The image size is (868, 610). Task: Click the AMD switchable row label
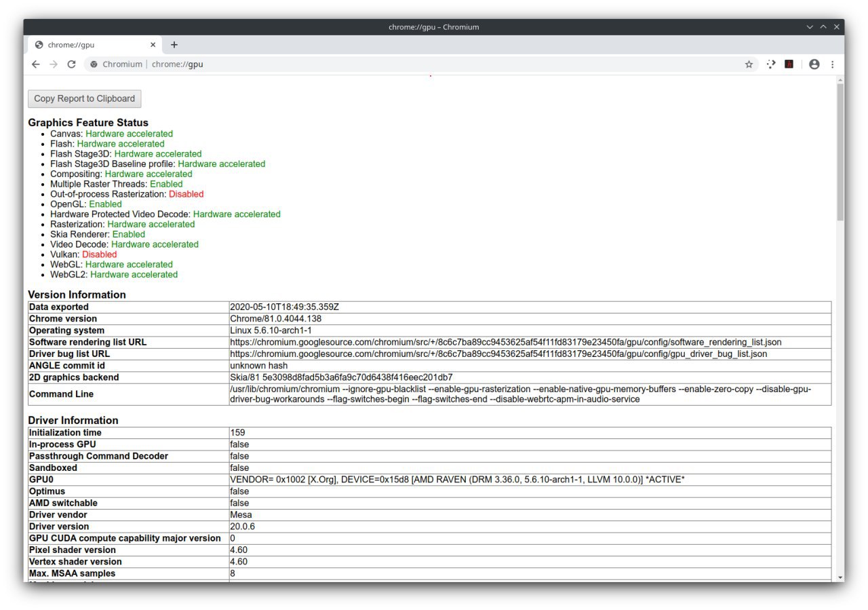63,503
